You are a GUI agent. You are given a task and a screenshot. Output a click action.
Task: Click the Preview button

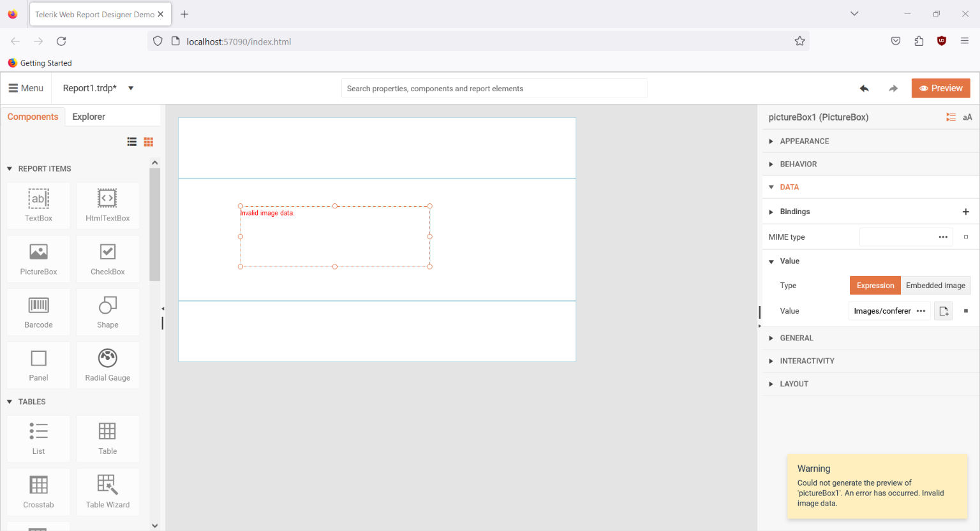[940, 88]
